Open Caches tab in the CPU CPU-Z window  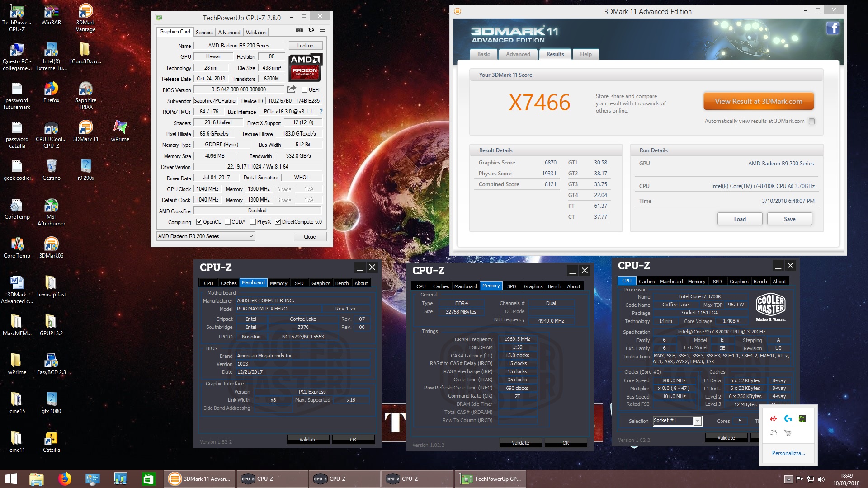(646, 282)
